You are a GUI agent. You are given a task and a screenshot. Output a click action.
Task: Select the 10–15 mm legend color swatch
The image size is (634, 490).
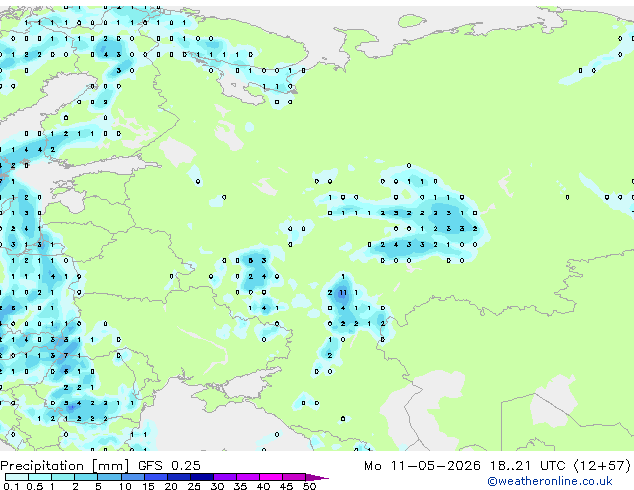click(x=133, y=477)
